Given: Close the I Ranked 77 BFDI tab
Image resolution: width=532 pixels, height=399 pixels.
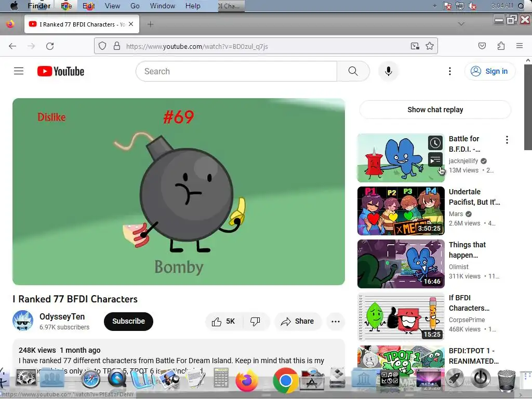Looking at the screenshot, I should click(131, 24).
